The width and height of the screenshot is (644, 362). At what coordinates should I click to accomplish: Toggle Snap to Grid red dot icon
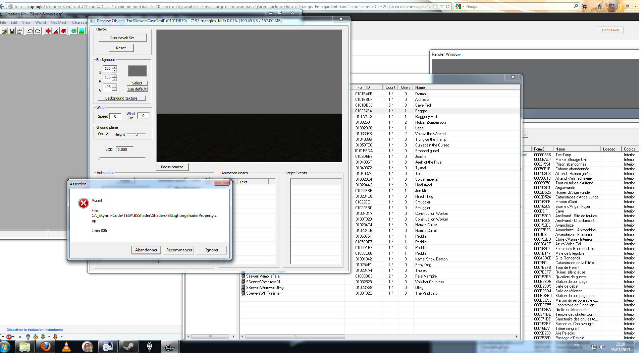[48, 31]
